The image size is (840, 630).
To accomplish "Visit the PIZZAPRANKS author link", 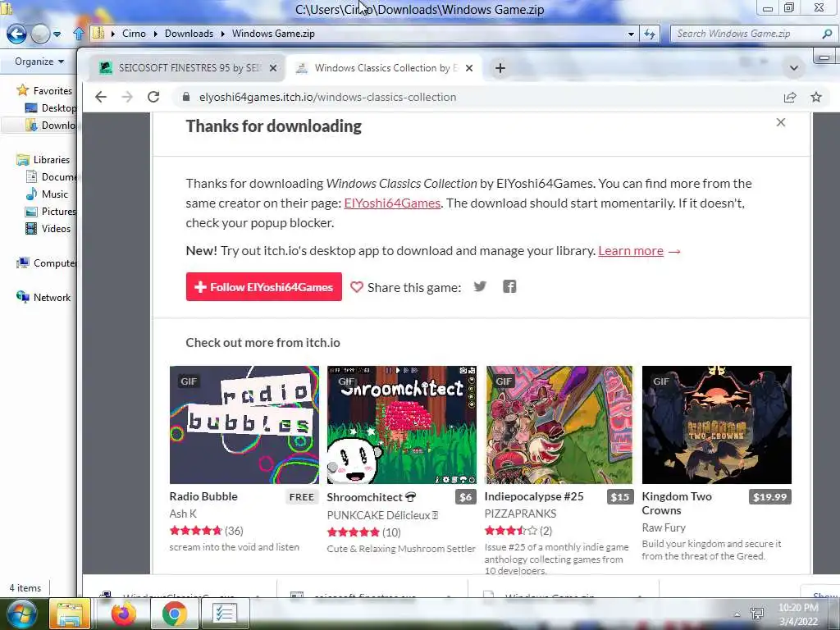I will 520,514.
